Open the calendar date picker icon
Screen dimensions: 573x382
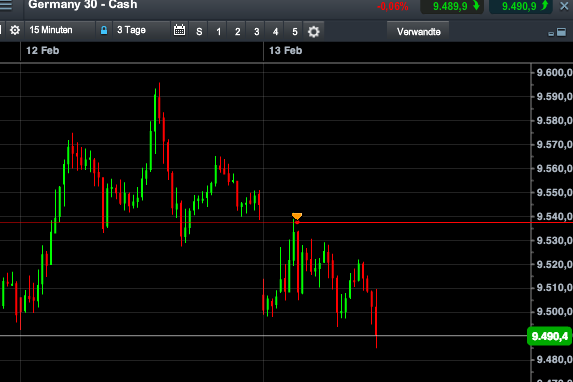point(179,30)
